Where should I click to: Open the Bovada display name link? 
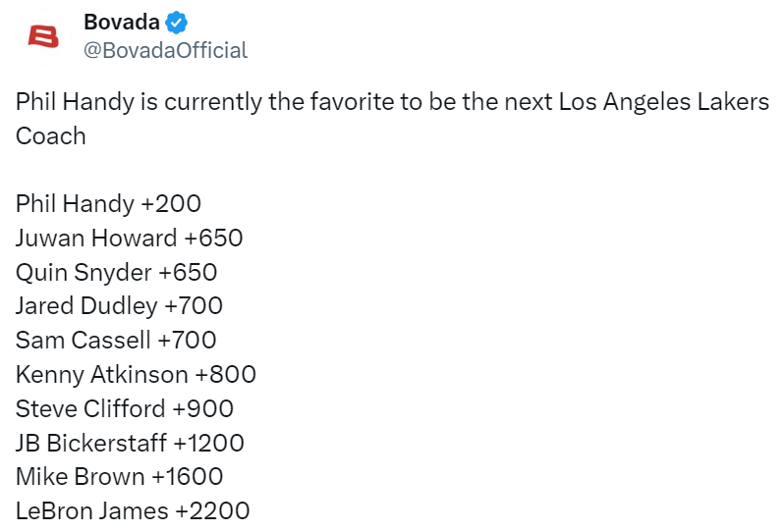pyautogui.click(x=122, y=22)
